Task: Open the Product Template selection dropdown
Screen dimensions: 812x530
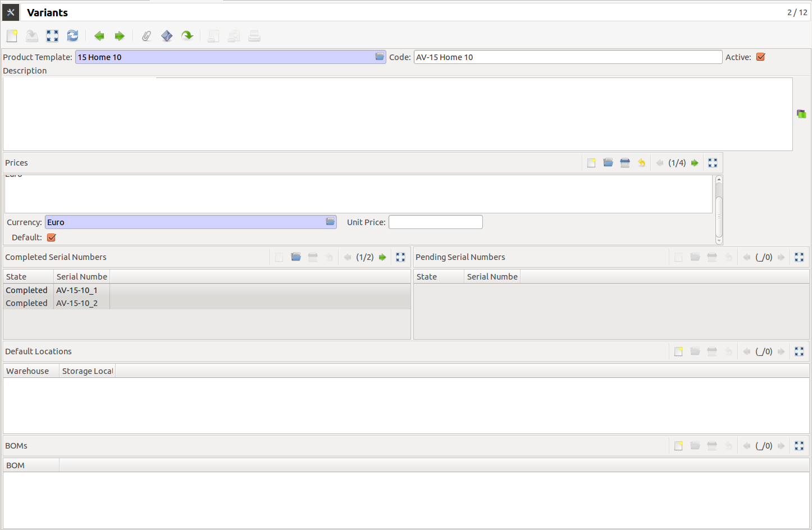Action: click(x=380, y=57)
